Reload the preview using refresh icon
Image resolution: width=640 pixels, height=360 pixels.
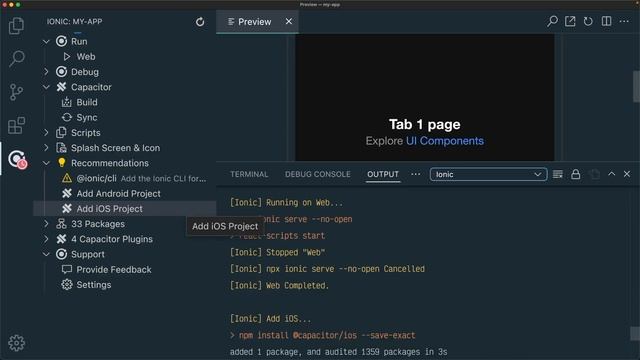(588, 21)
